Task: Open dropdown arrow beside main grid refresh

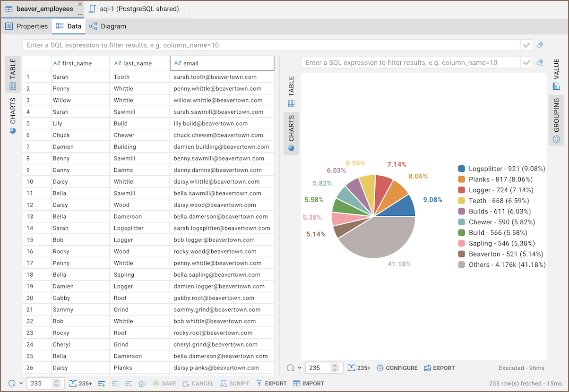Action: point(21,383)
